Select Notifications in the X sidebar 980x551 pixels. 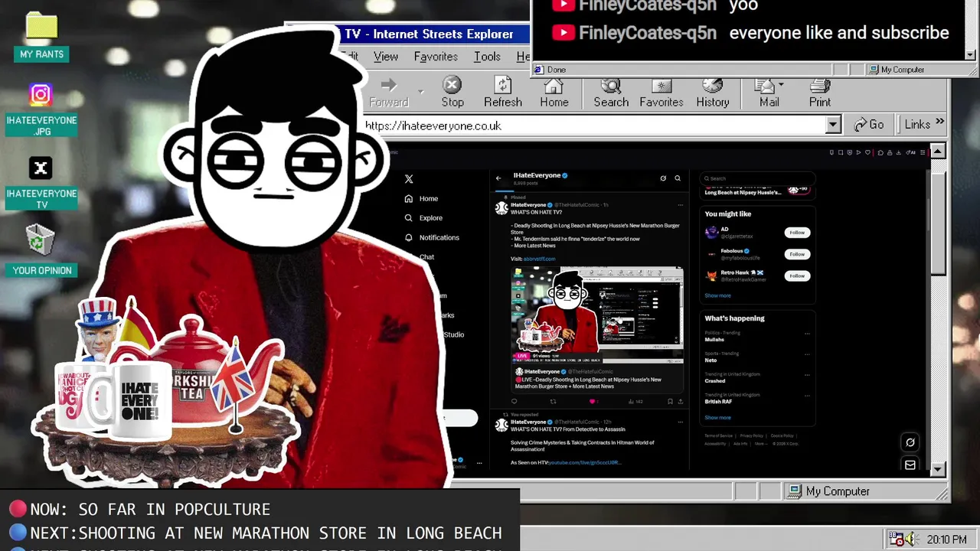pos(432,237)
